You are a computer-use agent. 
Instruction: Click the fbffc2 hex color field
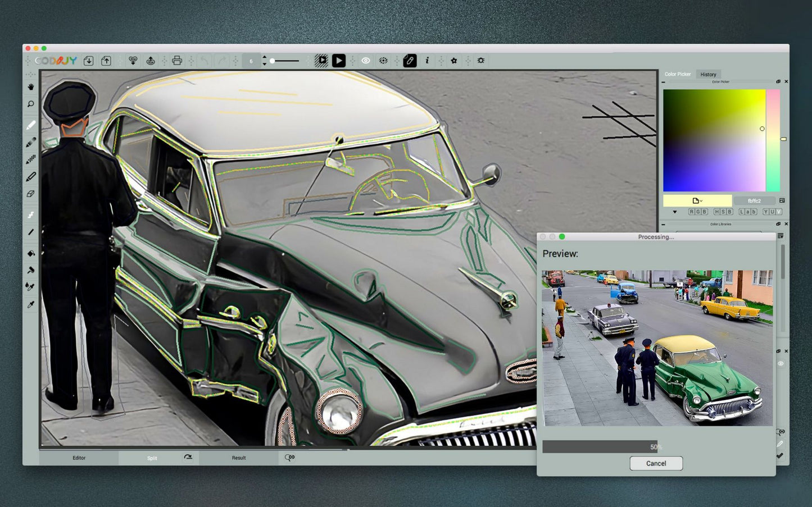[755, 200]
